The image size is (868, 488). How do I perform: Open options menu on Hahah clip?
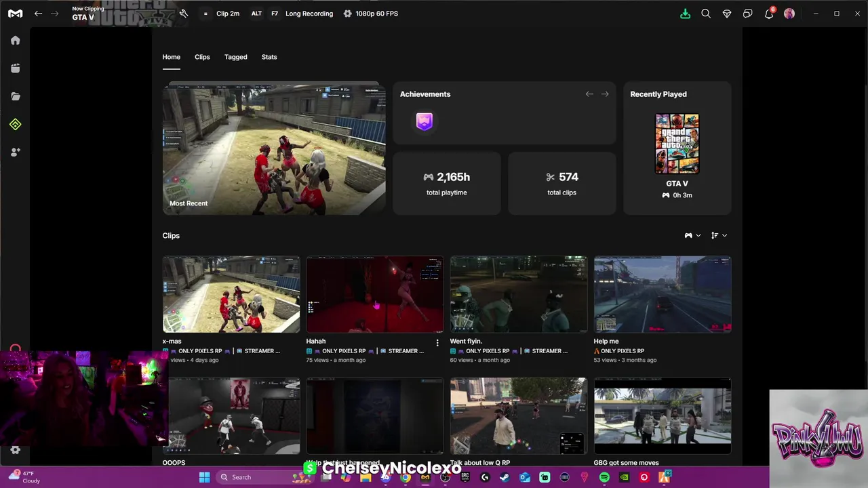point(437,342)
